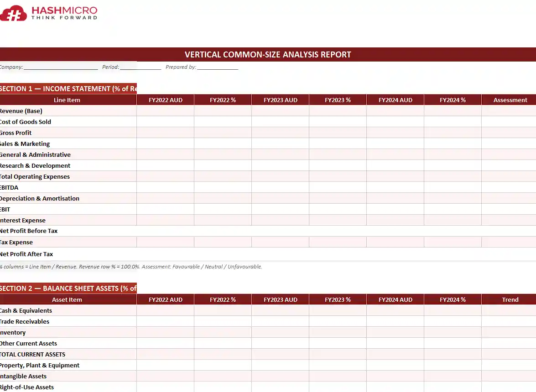
Task: Select the Section 1 Income Statement heading
Action: [x=68, y=89]
